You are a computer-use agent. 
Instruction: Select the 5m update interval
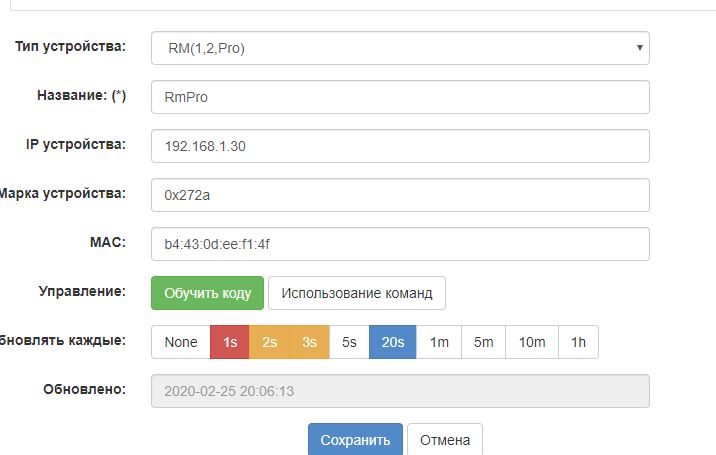[x=484, y=342]
